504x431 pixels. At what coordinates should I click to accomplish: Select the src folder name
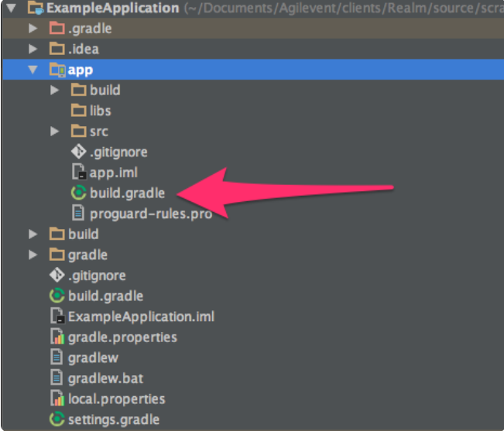pos(99,132)
